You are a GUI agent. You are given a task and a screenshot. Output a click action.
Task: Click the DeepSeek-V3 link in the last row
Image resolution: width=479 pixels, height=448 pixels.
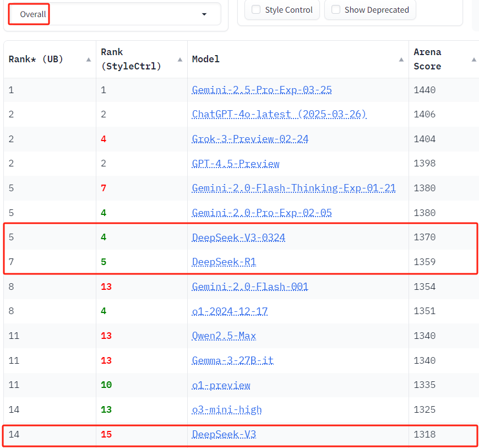[x=224, y=435]
